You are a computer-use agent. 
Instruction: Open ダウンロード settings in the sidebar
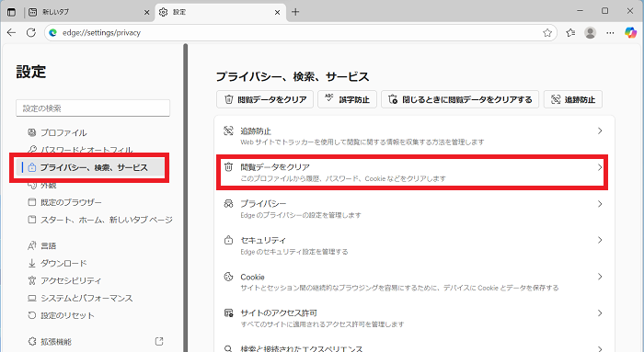click(57, 263)
